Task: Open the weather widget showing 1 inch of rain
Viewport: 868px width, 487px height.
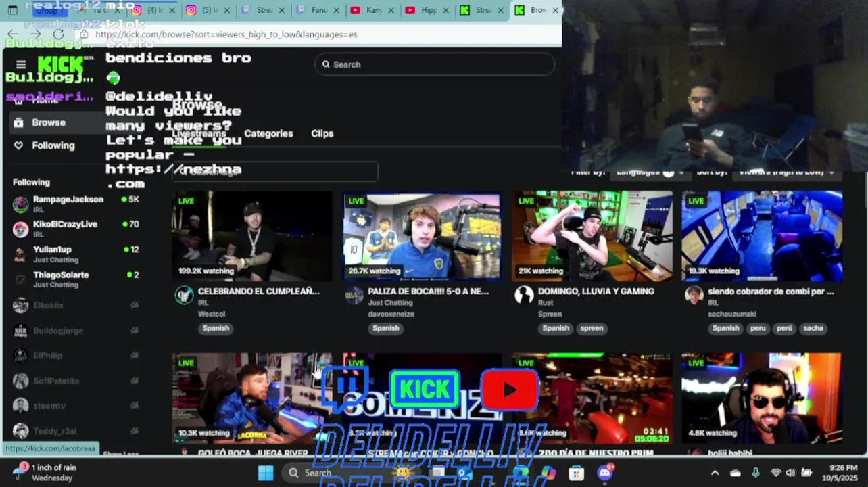Action: 45,472
